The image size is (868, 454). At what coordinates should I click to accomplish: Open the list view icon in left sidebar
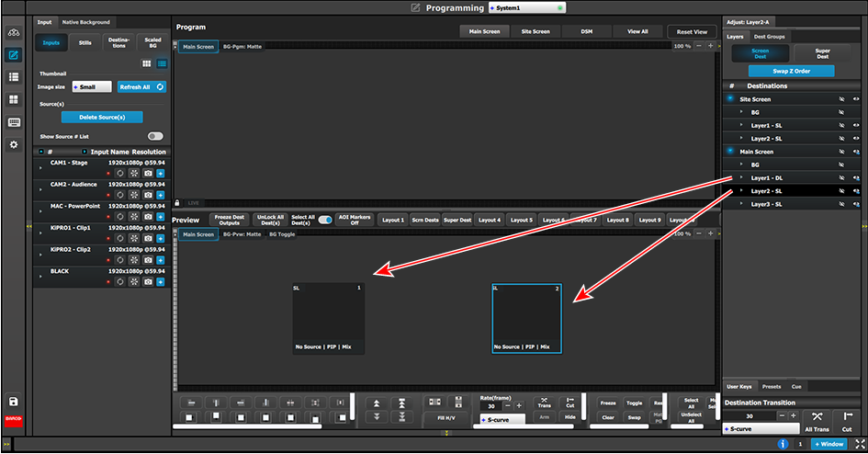tap(14, 77)
